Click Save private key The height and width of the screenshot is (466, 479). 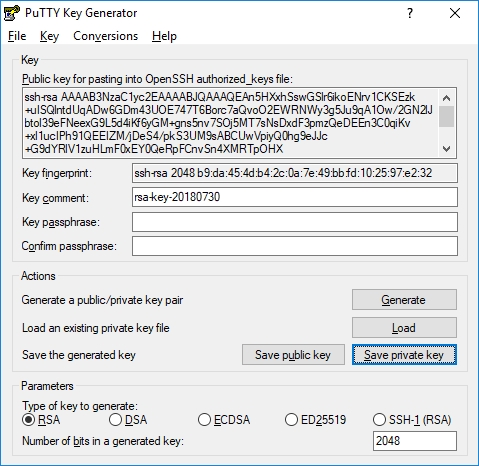click(x=404, y=355)
